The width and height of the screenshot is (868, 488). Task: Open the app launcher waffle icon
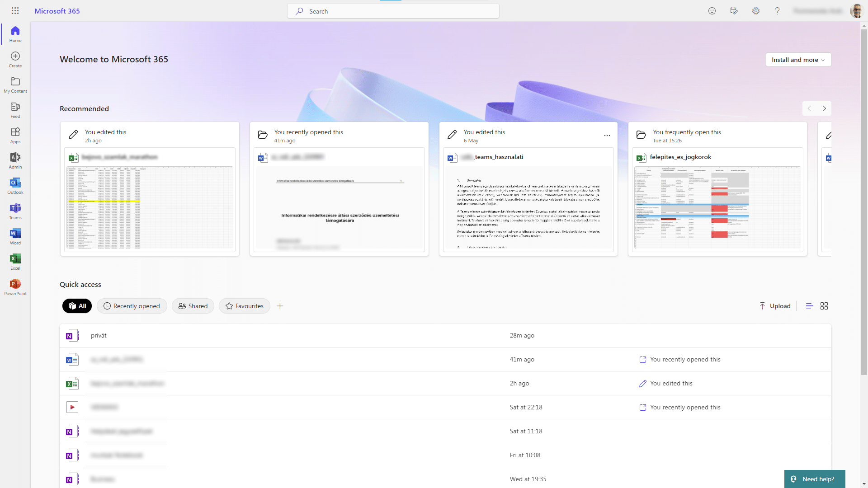pyautogui.click(x=15, y=11)
